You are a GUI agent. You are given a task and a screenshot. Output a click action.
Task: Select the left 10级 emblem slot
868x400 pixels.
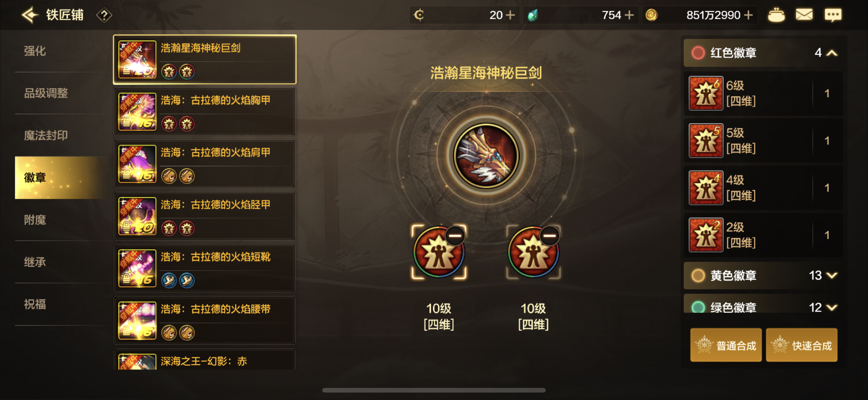pyautogui.click(x=439, y=252)
